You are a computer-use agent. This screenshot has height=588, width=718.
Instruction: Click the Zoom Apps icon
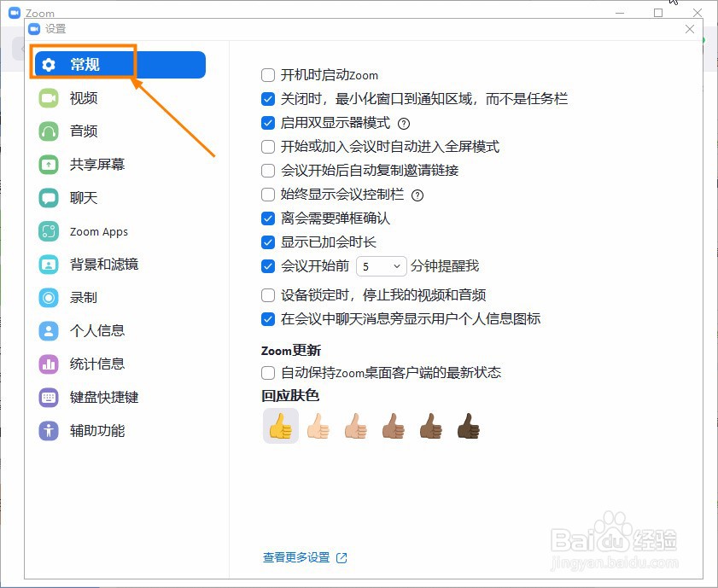[x=49, y=231]
